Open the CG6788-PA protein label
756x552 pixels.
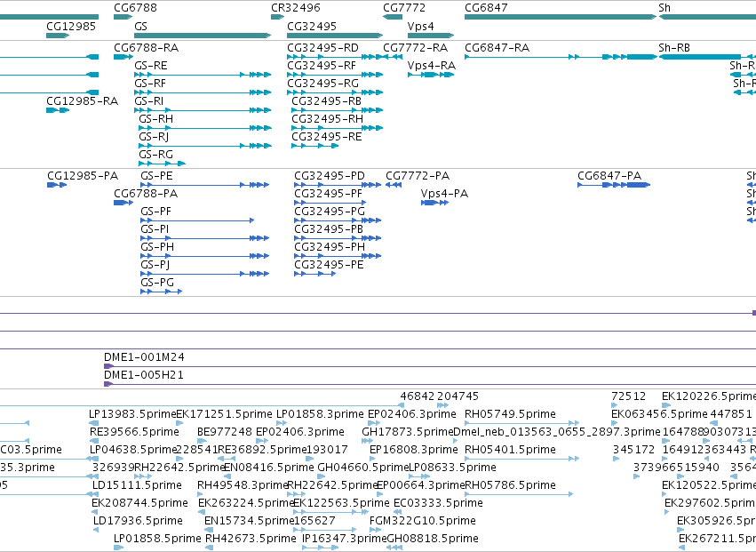tap(146, 194)
